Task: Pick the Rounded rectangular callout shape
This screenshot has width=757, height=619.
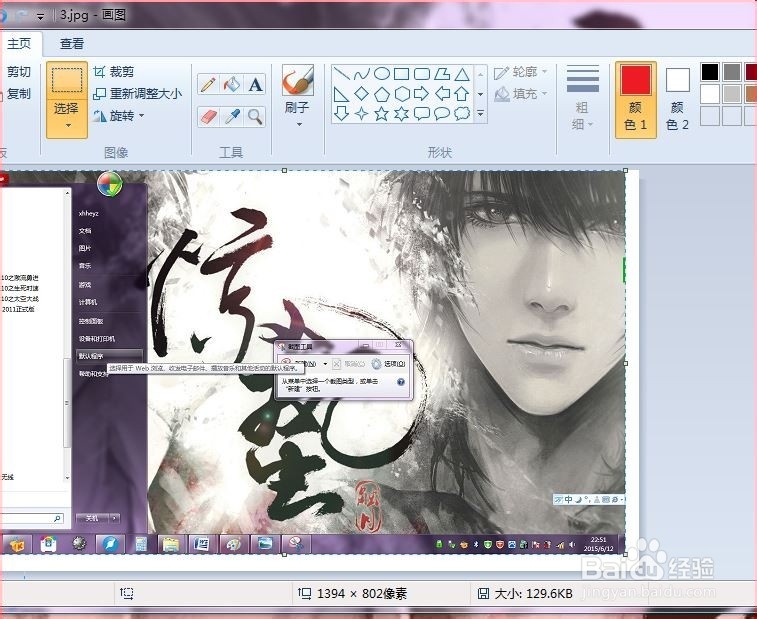Action: (422, 113)
